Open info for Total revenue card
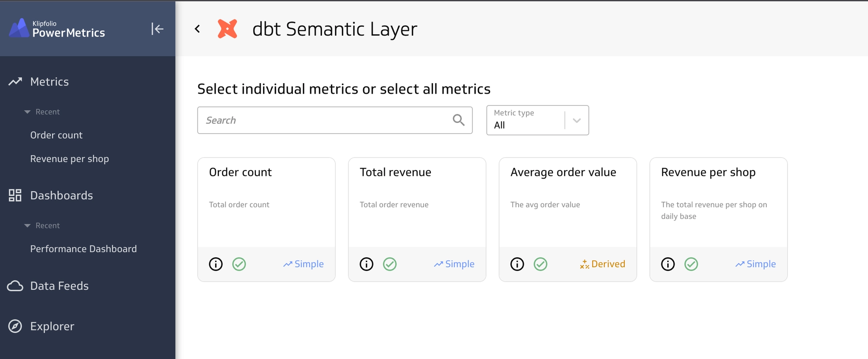868x359 pixels. point(366,264)
